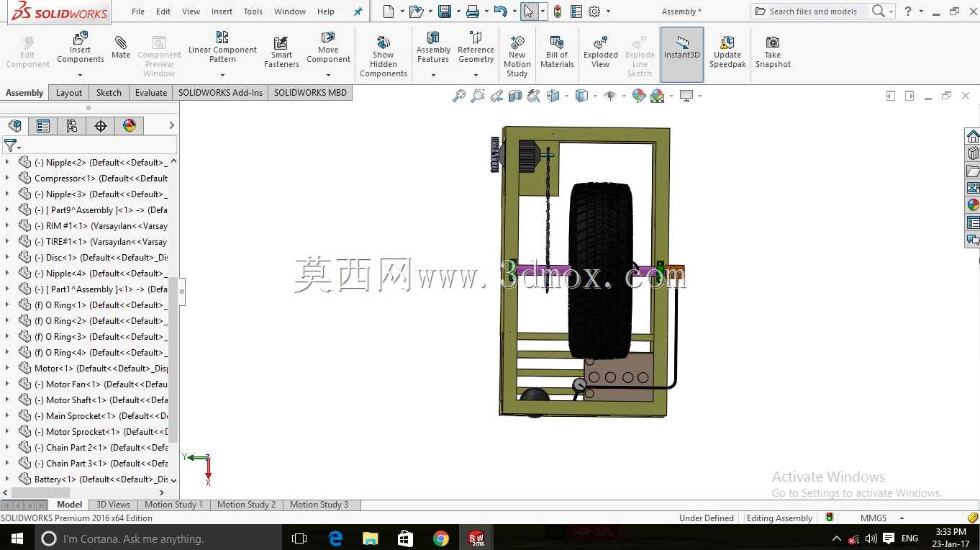The width and height of the screenshot is (980, 550).
Task: Switch to Motion Study 1 tab
Action: coord(173,505)
